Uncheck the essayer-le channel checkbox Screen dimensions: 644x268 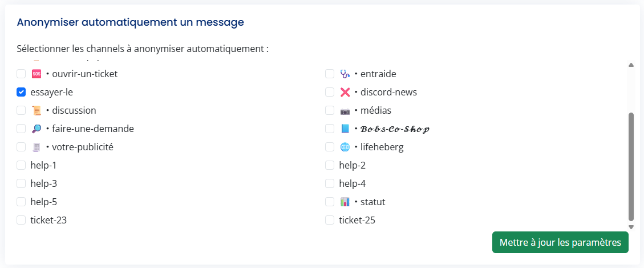pos(21,92)
